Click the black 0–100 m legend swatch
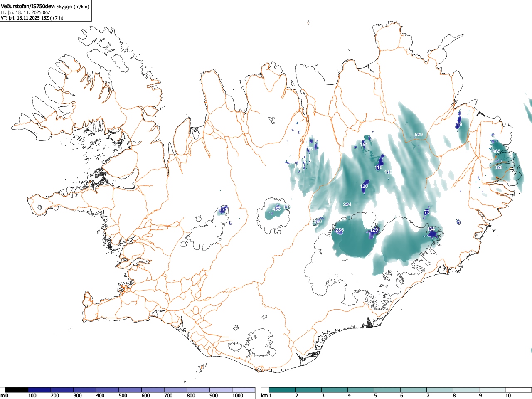 point(17,390)
